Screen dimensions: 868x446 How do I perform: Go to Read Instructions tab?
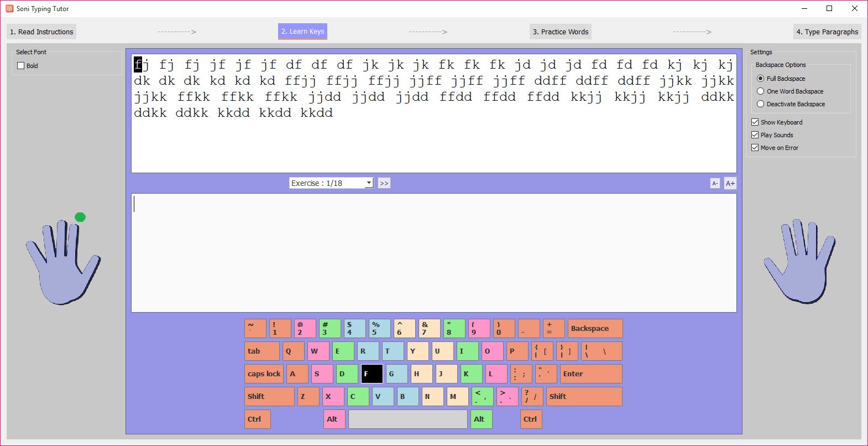click(x=41, y=32)
